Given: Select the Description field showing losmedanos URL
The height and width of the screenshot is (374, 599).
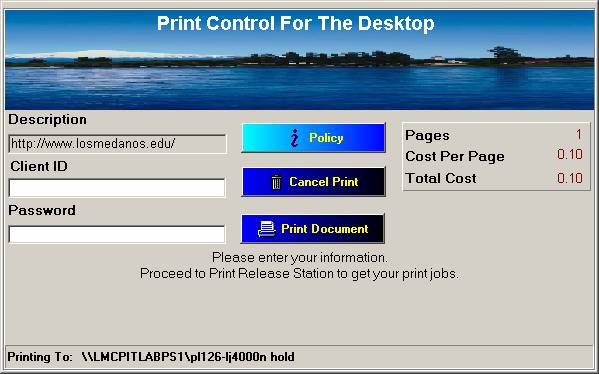Looking at the screenshot, I should 117,144.
